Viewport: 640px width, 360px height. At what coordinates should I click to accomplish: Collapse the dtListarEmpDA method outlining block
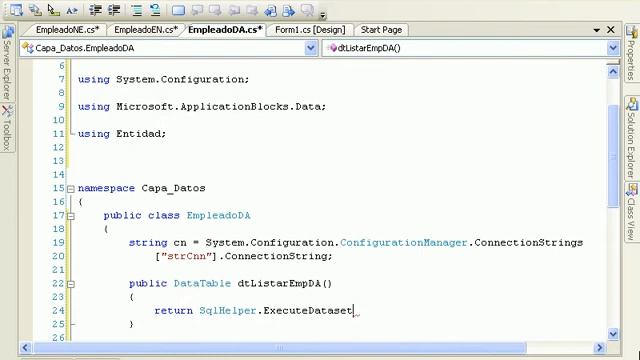(71, 284)
